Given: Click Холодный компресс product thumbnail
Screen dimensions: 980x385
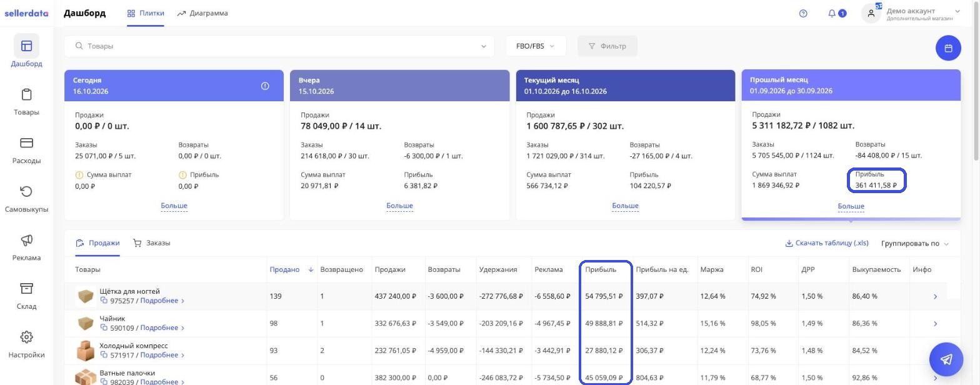Looking at the screenshot, I should pos(85,351).
